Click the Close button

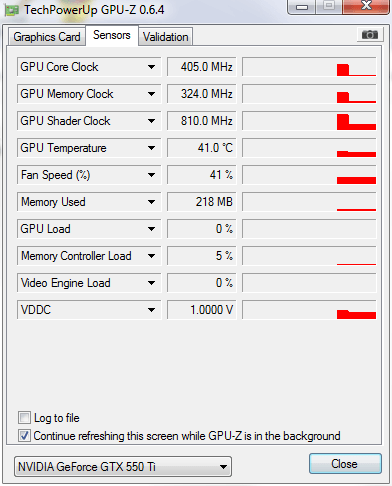345,464
